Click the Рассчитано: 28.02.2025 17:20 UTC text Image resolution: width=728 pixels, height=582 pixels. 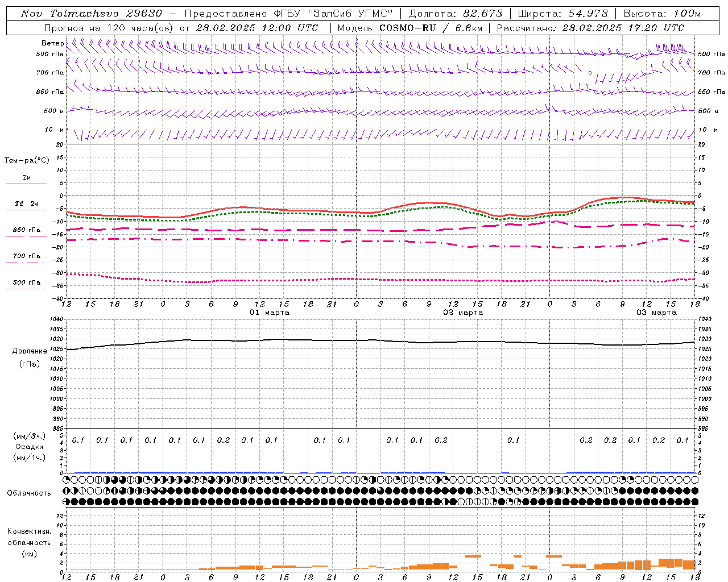590,28
